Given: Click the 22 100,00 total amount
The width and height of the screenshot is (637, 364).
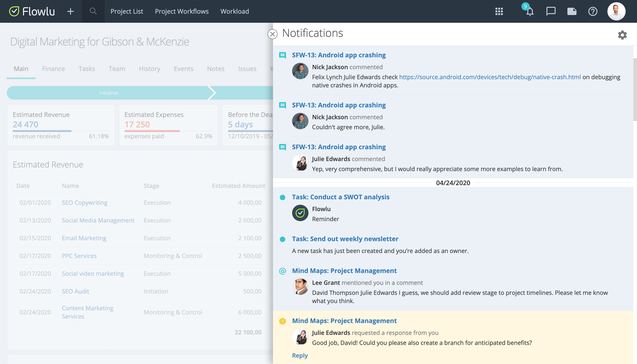Looking at the screenshot, I should click(248, 332).
